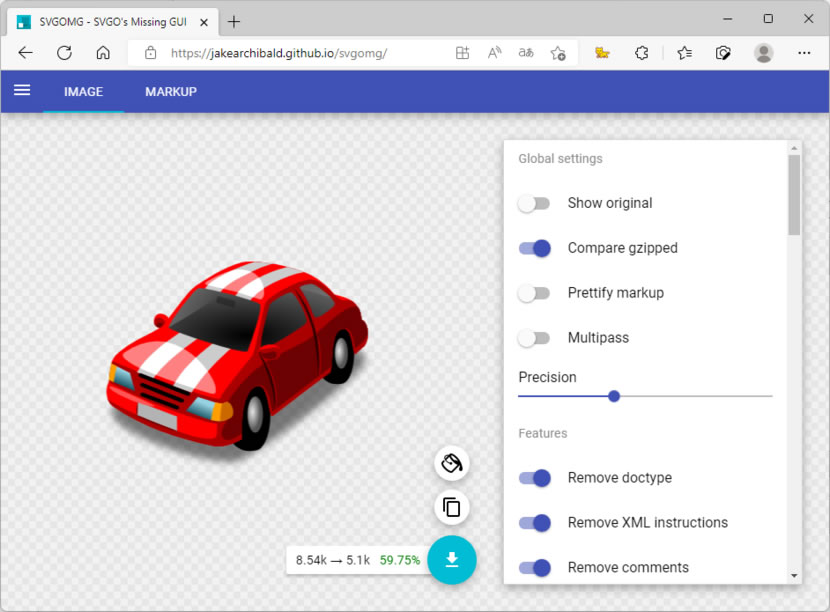
Task: Open the translate page option
Action: pos(526,53)
